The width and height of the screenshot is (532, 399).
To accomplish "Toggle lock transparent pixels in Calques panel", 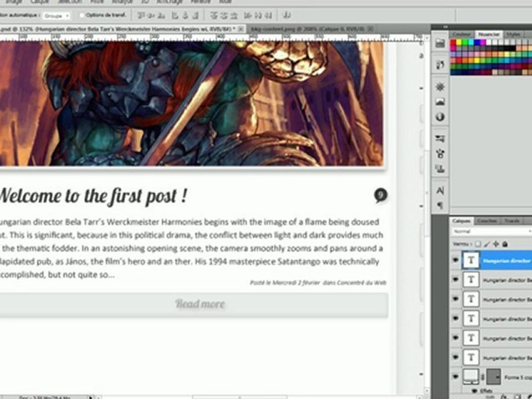I will (x=478, y=244).
